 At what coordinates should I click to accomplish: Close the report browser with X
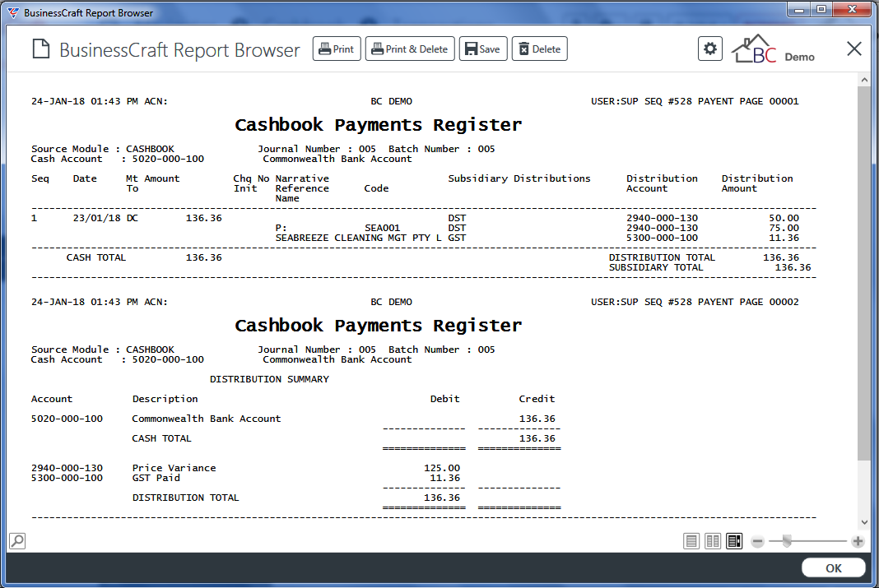click(x=853, y=49)
